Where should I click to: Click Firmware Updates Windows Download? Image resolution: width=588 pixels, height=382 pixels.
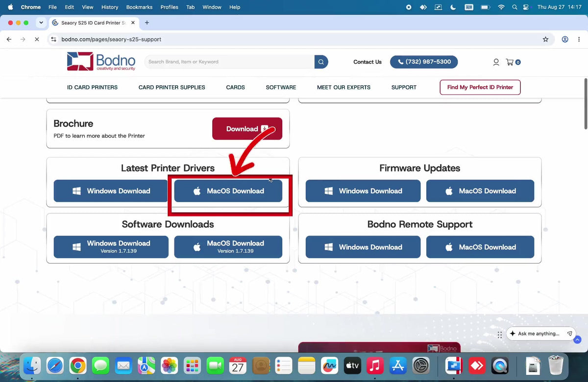pos(363,191)
